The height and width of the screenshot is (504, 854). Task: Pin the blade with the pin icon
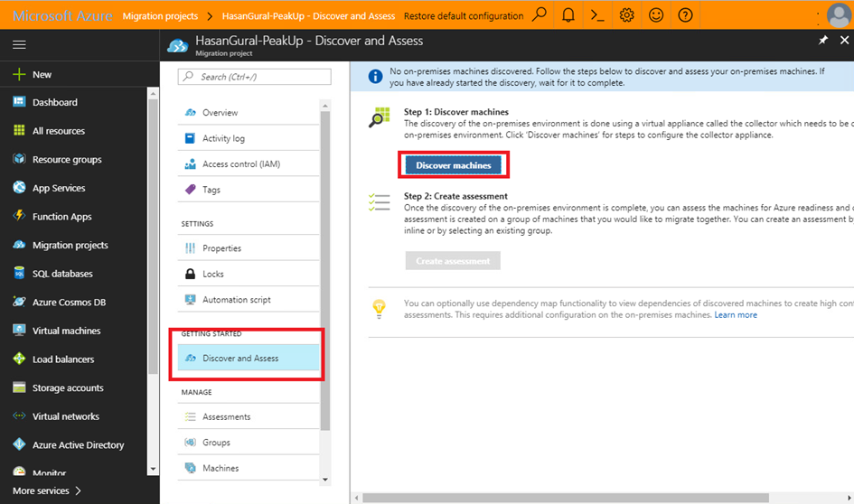click(823, 41)
